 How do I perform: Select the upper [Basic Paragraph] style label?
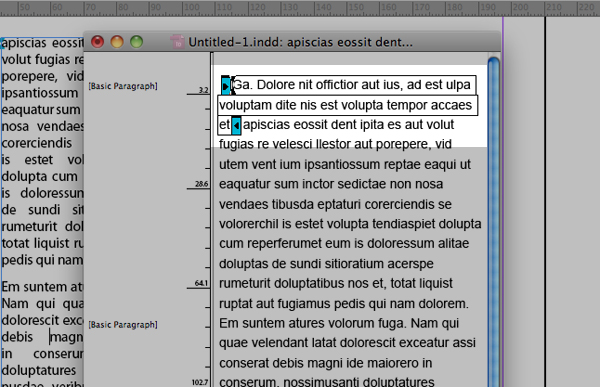pyautogui.click(x=123, y=86)
